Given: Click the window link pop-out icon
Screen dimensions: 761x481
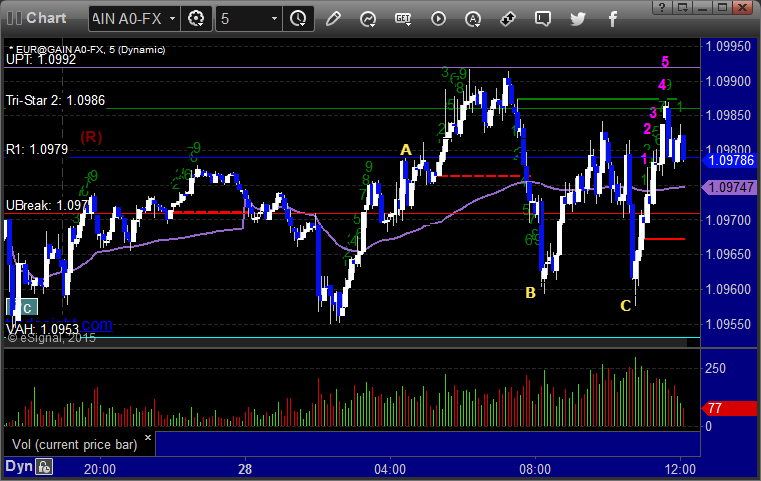Looking at the screenshot, I should pos(682,7).
